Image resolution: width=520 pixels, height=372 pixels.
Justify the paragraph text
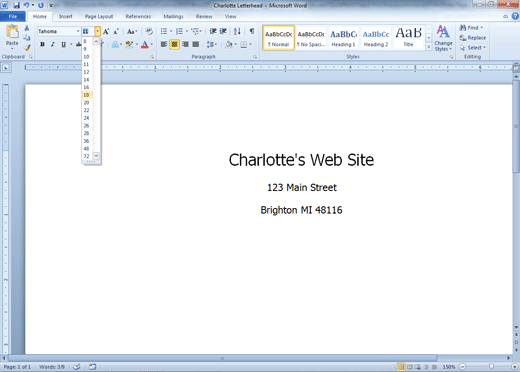click(196, 44)
